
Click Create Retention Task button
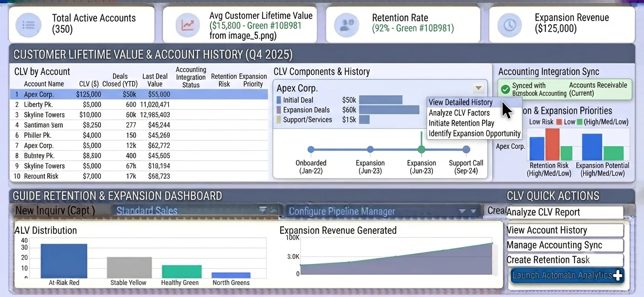(565, 260)
